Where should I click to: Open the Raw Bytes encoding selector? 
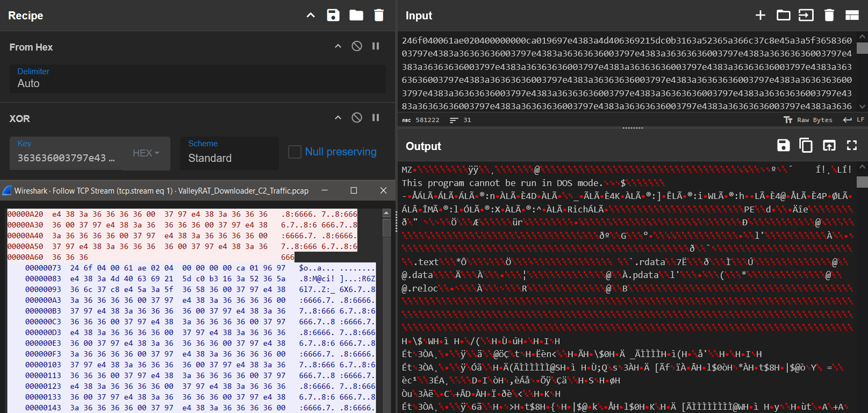tap(808, 120)
